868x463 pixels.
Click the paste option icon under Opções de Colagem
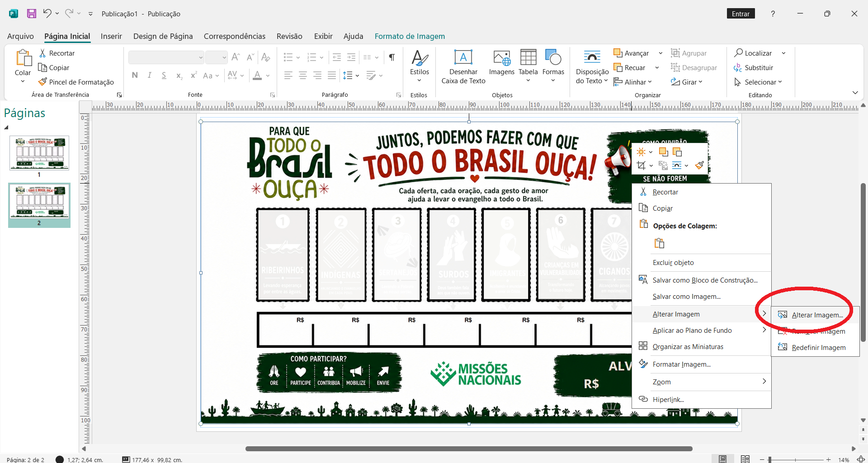660,243
